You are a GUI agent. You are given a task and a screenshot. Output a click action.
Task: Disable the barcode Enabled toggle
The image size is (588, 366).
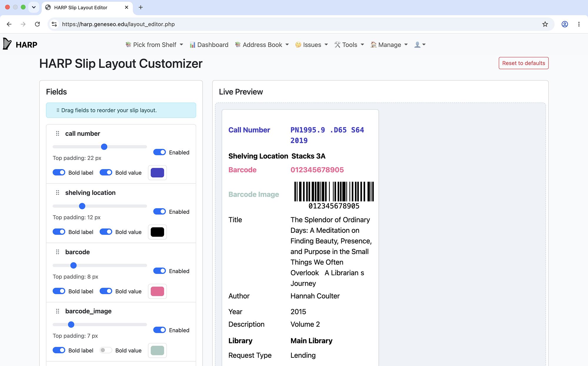coord(160,271)
